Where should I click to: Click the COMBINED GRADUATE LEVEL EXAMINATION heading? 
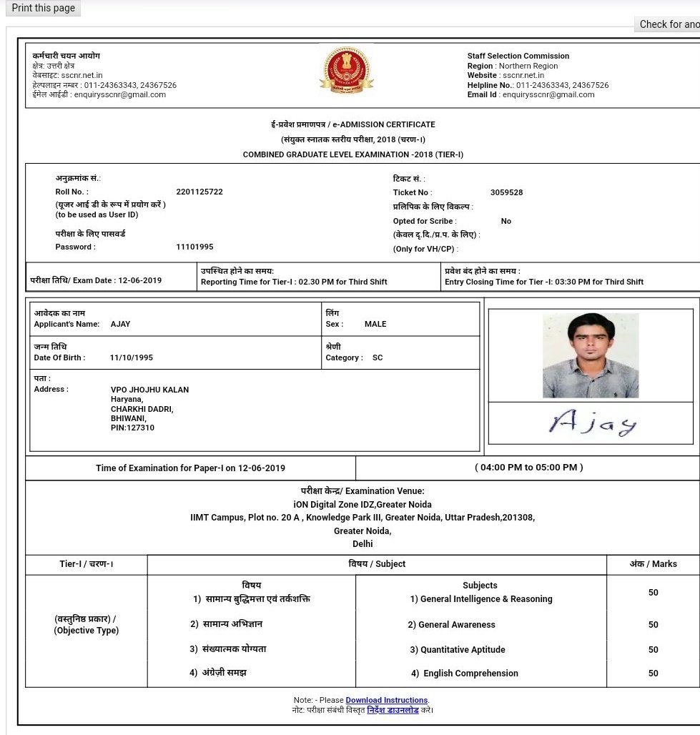click(x=353, y=154)
